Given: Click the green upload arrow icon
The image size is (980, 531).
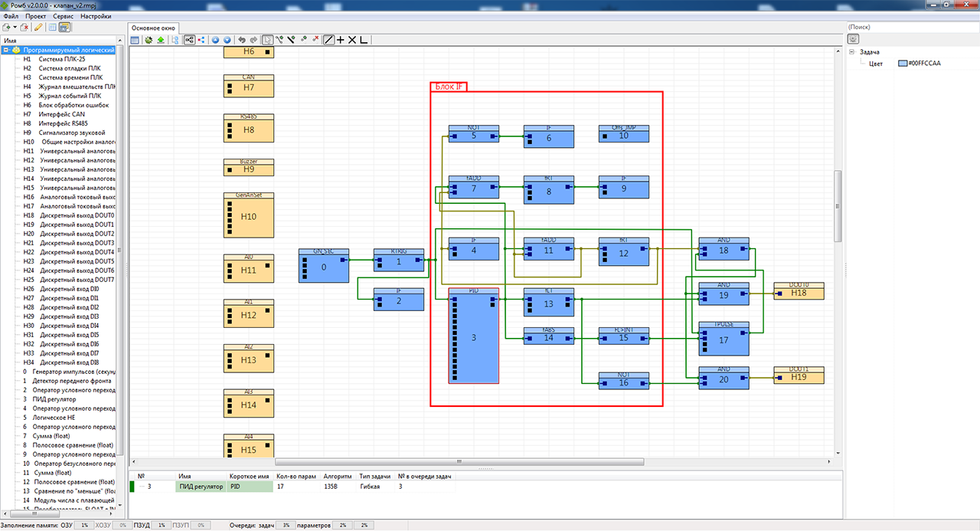Looking at the screenshot, I should click(x=161, y=40).
